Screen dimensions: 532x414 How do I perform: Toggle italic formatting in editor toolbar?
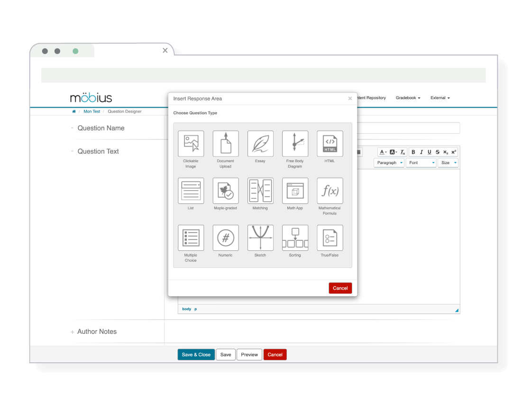421,152
